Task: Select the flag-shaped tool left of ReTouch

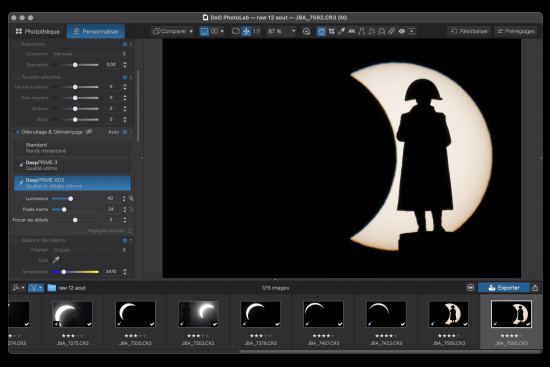Action: pos(371,31)
